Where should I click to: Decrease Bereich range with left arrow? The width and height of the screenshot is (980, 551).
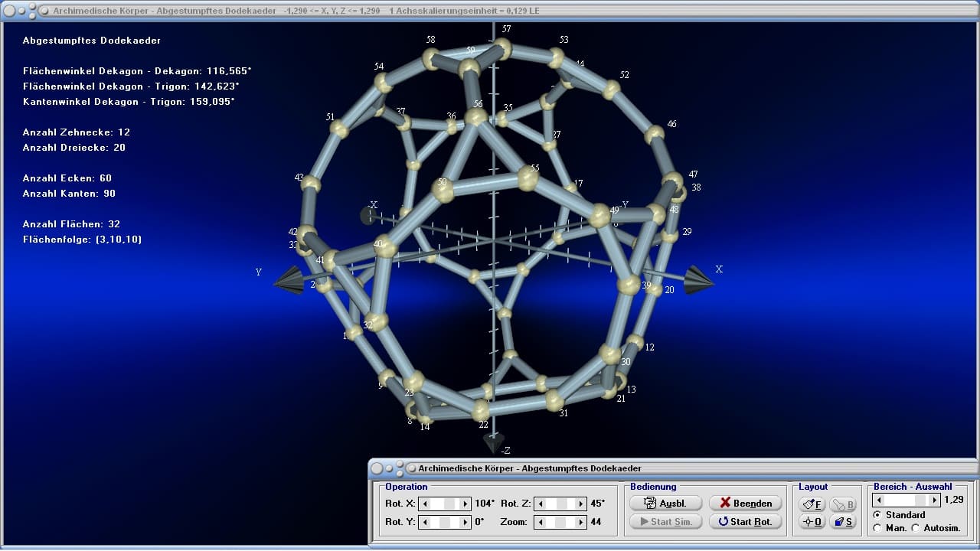[x=879, y=500]
